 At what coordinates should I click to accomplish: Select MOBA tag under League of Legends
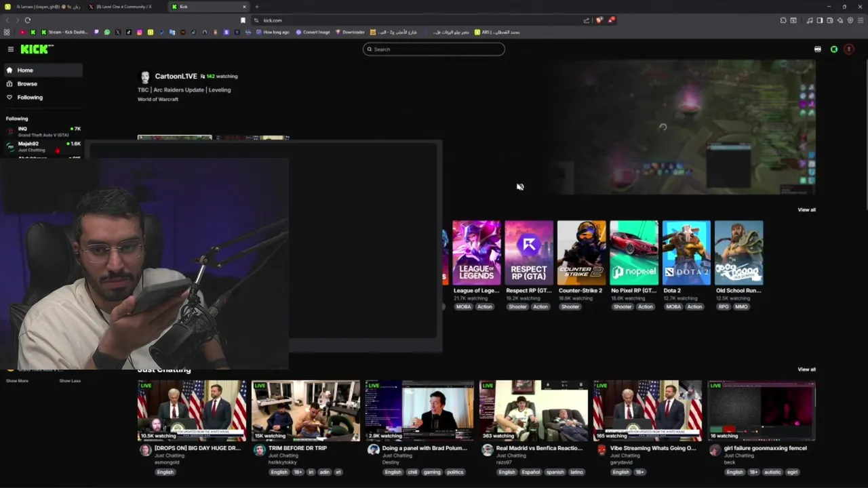pyautogui.click(x=463, y=307)
